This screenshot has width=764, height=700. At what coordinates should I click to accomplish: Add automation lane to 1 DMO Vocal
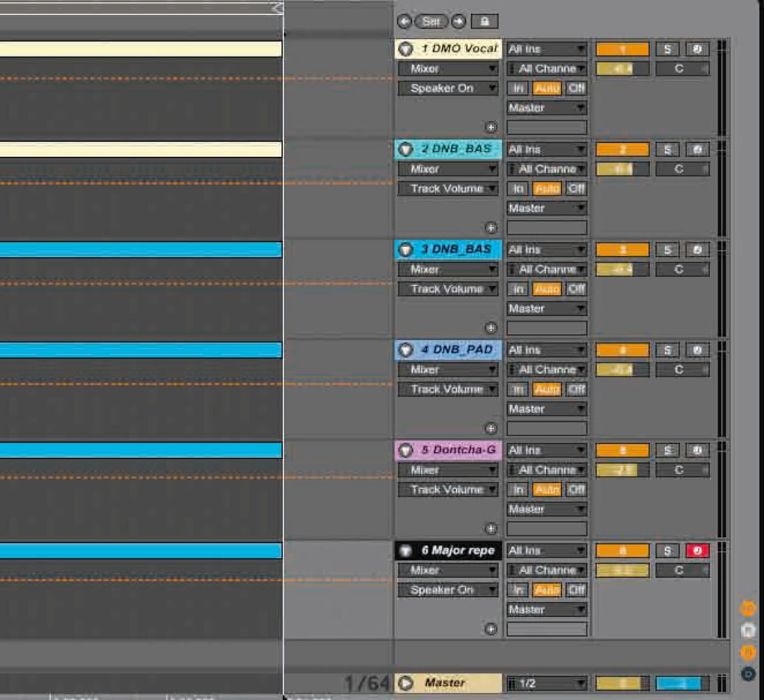click(490, 127)
